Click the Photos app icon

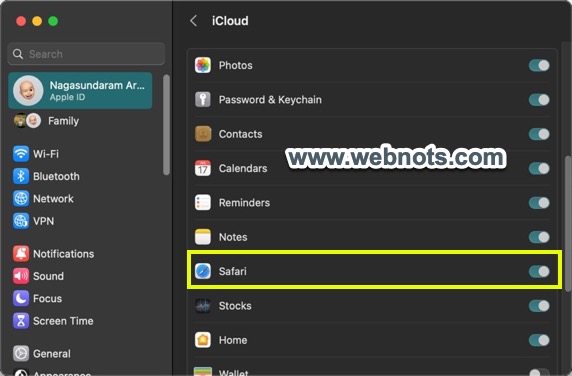(x=203, y=66)
